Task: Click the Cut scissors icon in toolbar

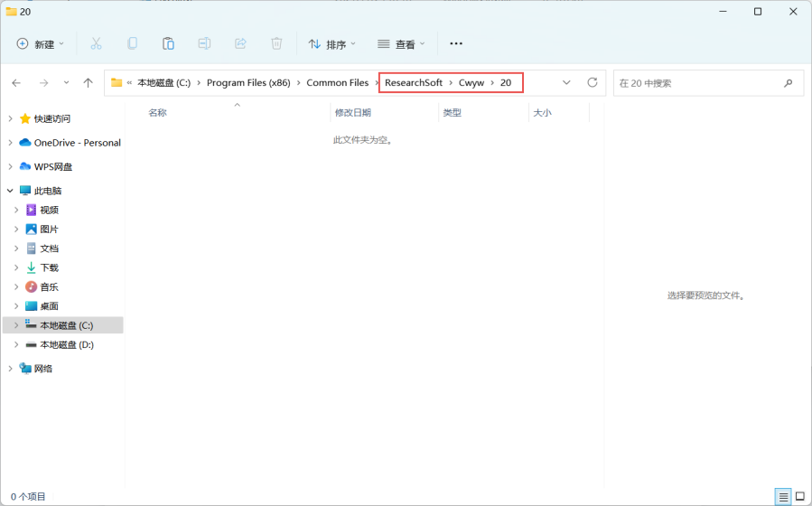Action: click(x=96, y=43)
